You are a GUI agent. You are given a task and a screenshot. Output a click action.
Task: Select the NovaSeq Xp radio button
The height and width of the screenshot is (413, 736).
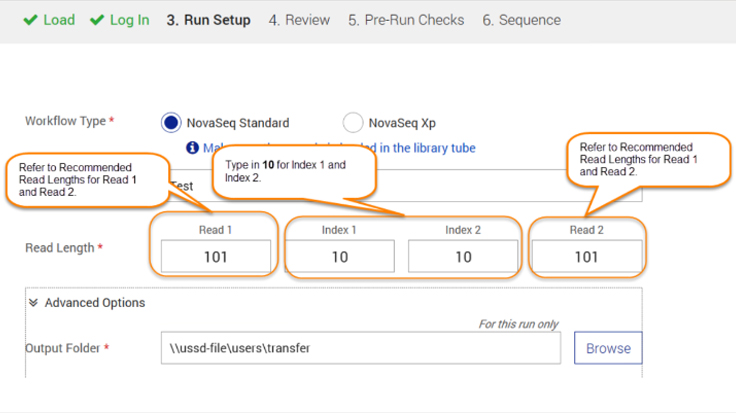pyautogui.click(x=352, y=123)
